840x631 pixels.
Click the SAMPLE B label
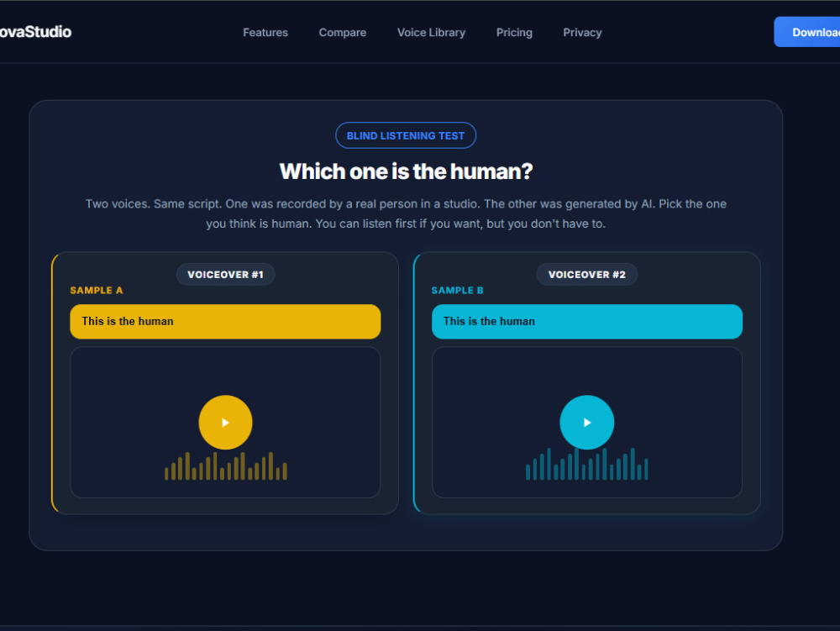point(458,291)
